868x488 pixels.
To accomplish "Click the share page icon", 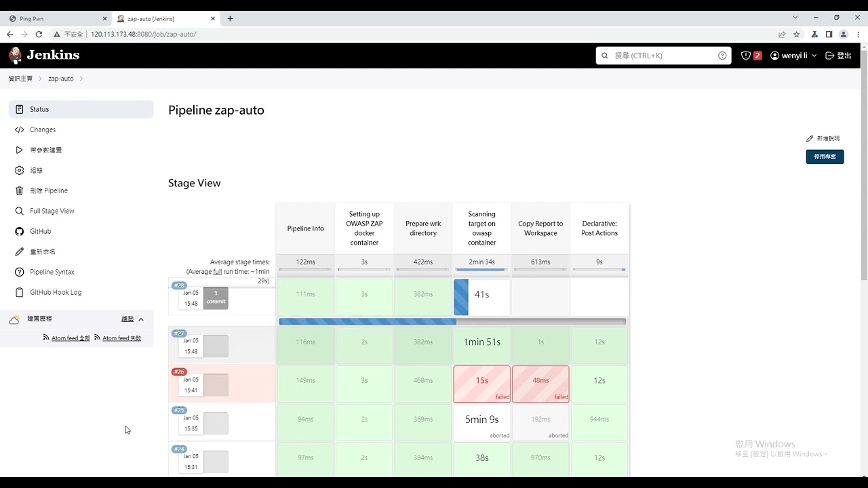I will [782, 34].
